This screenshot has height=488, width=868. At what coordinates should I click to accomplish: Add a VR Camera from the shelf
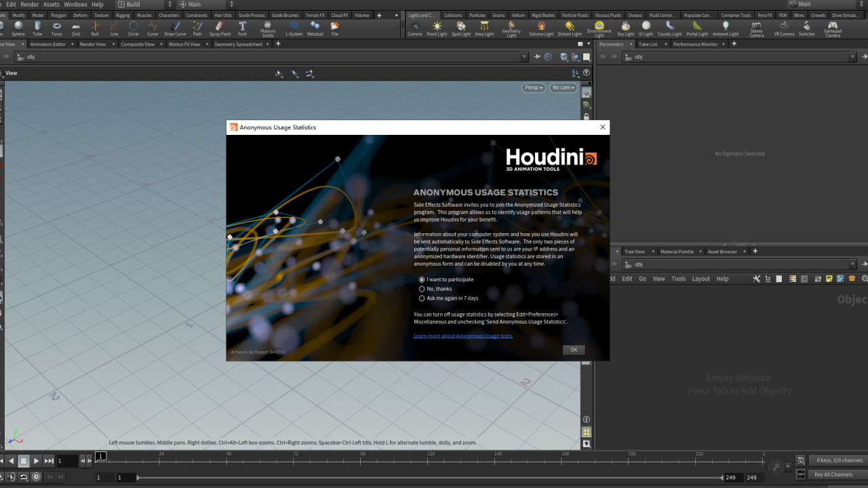(x=784, y=28)
